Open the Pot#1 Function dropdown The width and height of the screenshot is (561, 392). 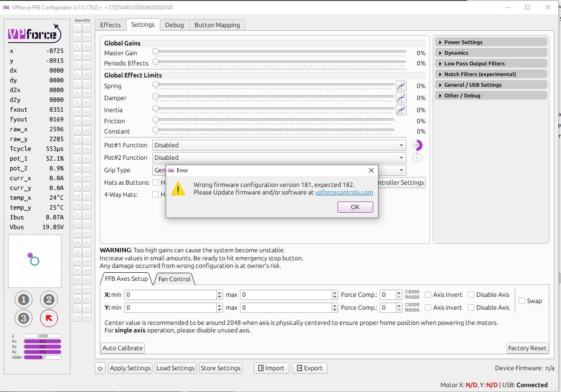(x=279, y=145)
